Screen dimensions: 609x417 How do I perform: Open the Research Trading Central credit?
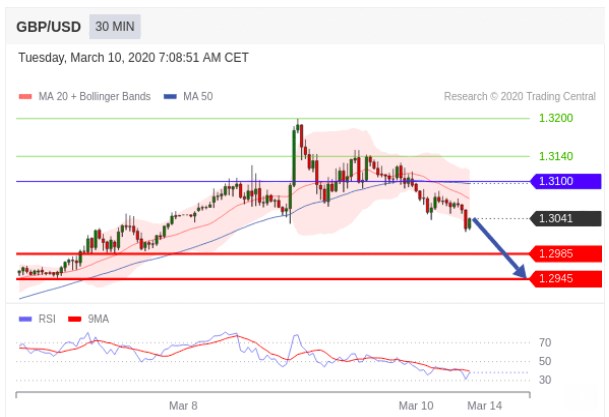[519, 97]
